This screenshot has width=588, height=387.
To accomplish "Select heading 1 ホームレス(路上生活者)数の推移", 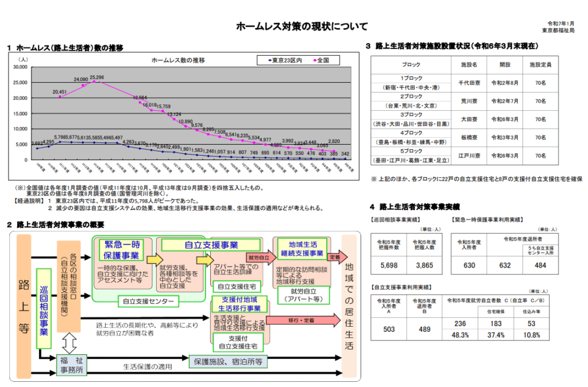I will pos(65,48).
